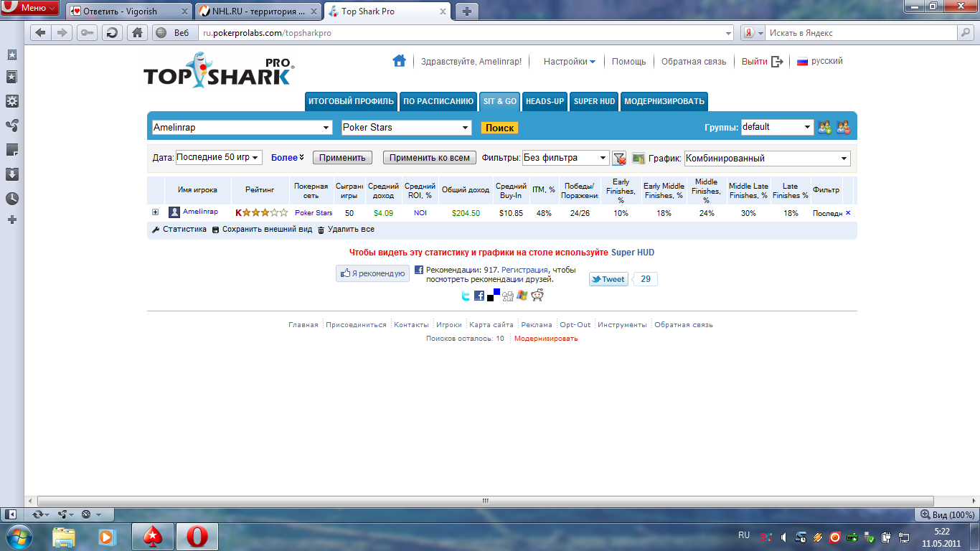Viewport: 980px width, 551px height.
Task: Click the horizontal page scrollbar
Action: coord(485,501)
